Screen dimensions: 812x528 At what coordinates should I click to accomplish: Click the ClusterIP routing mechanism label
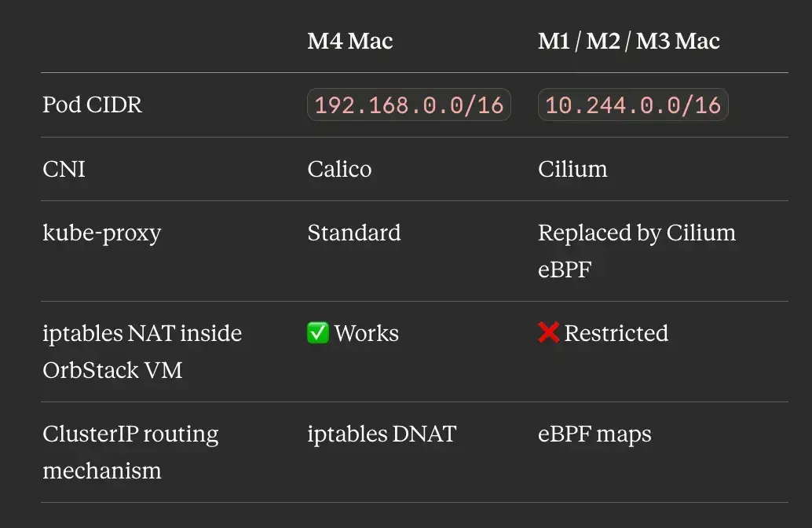pos(130,452)
